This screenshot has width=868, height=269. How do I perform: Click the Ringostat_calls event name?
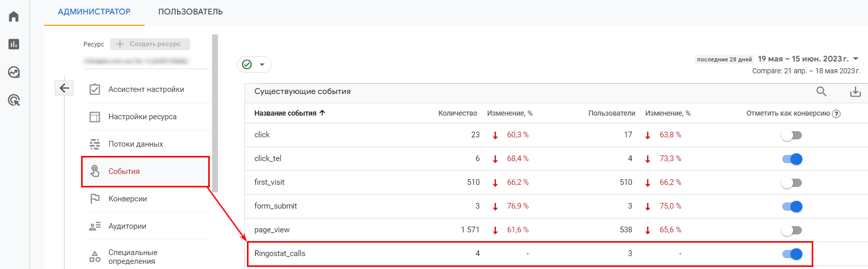click(x=280, y=254)
